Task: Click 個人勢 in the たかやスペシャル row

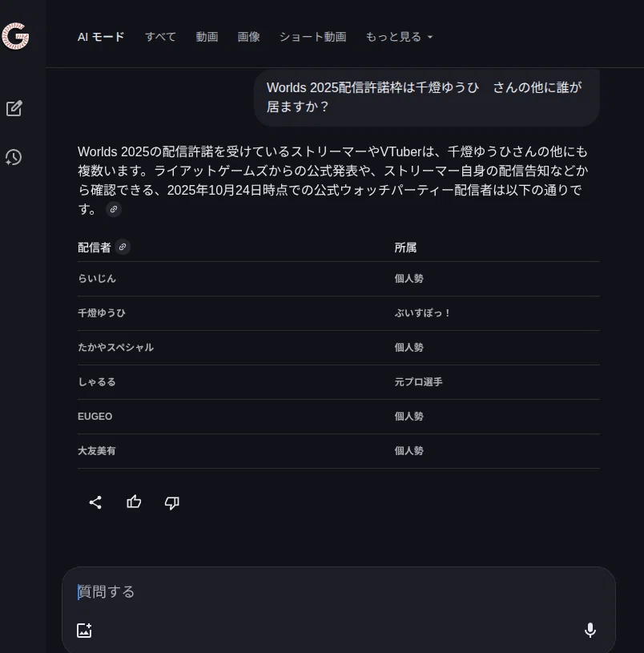Action: click(409, 347)
